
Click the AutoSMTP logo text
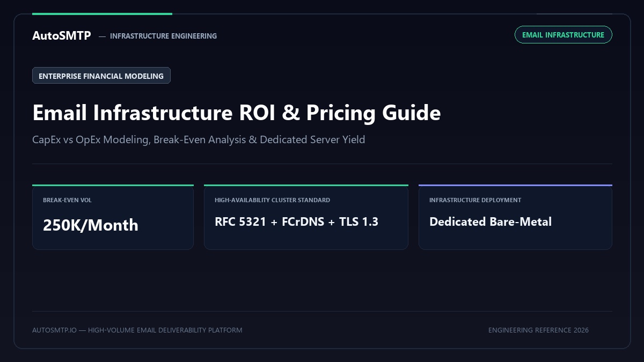pyautogui.click(x=62, y=35)
